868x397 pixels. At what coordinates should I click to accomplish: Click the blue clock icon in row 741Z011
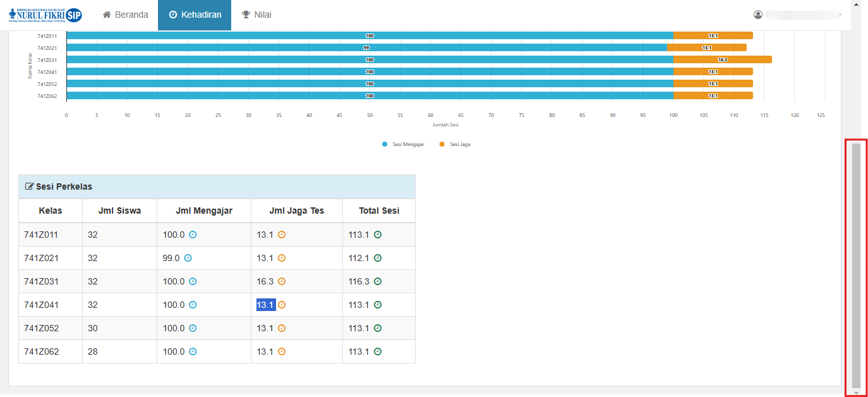193,235
